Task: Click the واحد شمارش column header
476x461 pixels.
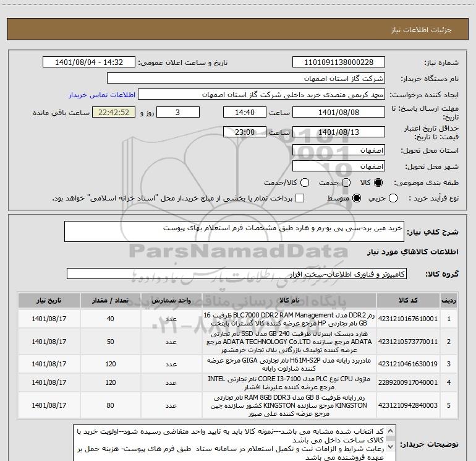Action: (x=171, y=301)
